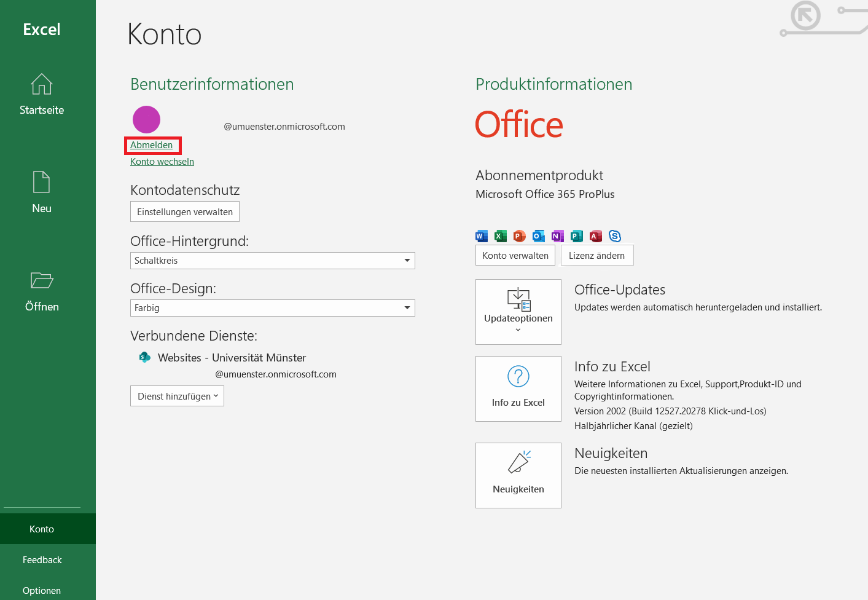This screenshot has width=868, height=600.
Task: Click the Word app icon
Action: coord(482,236)
